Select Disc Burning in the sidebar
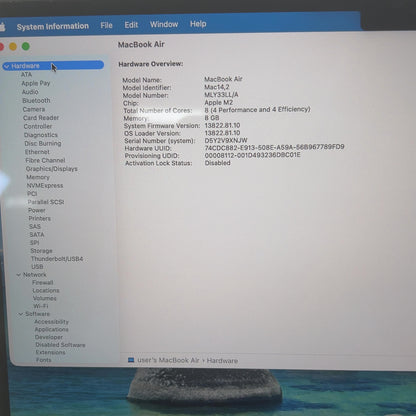The width and height of the screenshot is (416, 416). (x=43, y=143)
